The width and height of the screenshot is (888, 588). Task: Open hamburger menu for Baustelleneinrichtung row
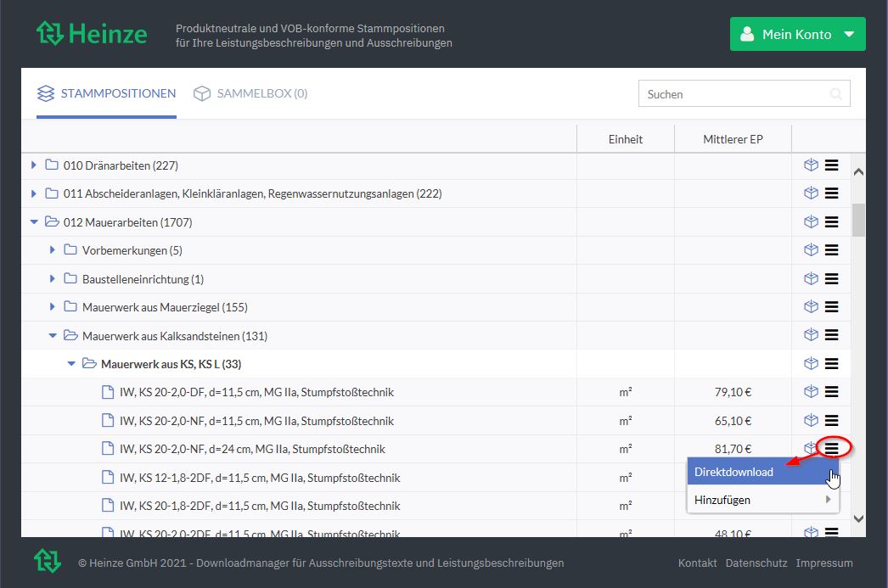(x=832, y=279)
